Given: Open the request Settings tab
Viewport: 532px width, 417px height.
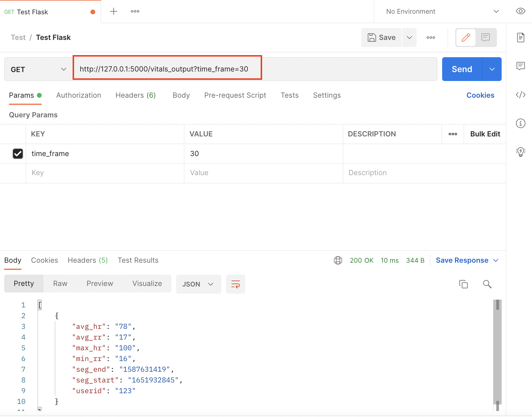Looking at the screenshot, I should pos(327,95).
